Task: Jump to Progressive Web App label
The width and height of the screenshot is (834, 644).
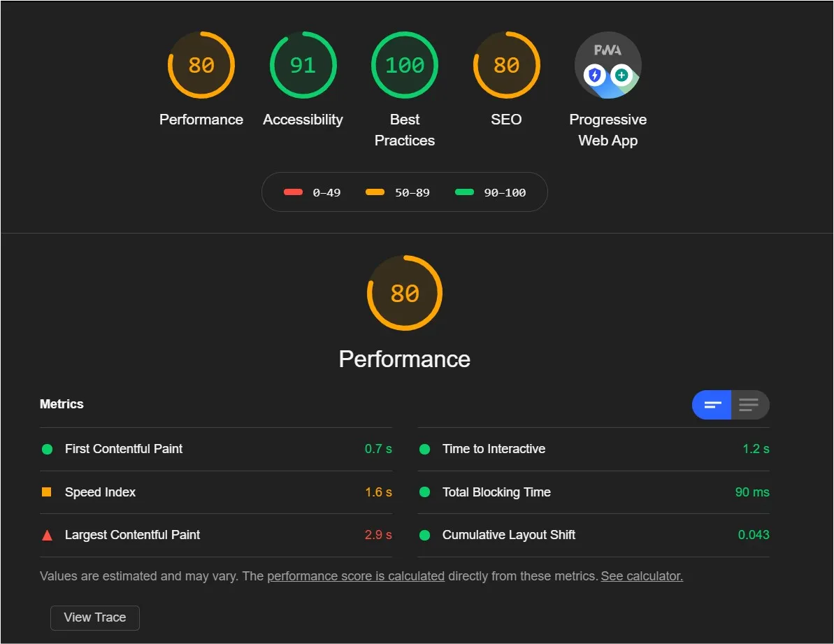Action: click(x=608, y=130)
